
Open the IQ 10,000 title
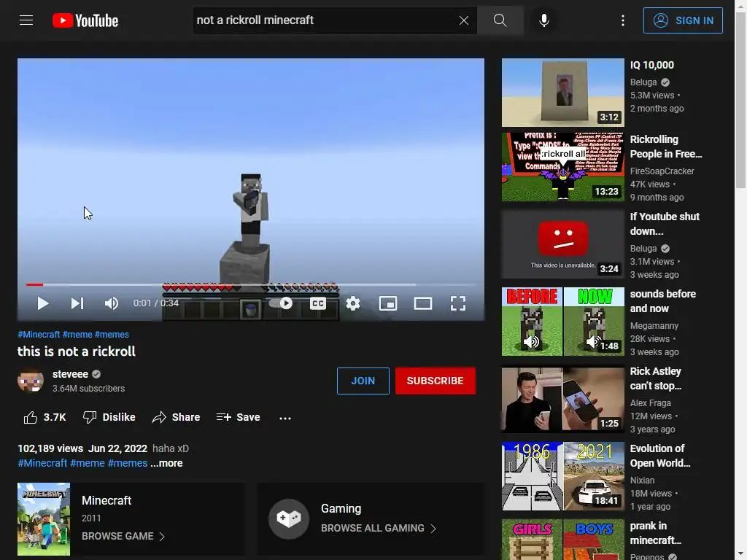coord(651,65)
